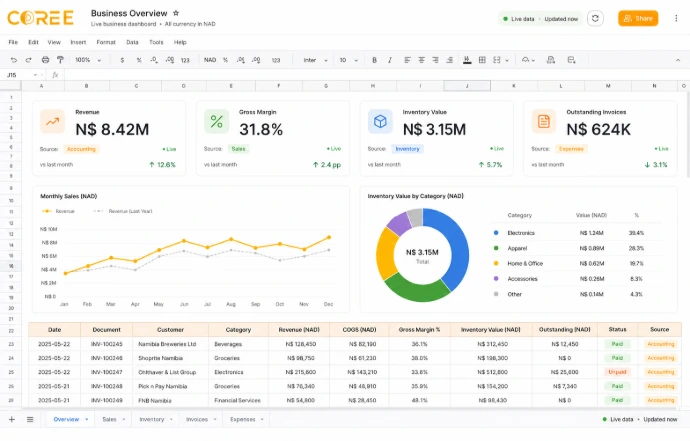690x441 pixels.
Task: Click the Unpaid status badge for INV-100247
Action: [x=617, y=372]
